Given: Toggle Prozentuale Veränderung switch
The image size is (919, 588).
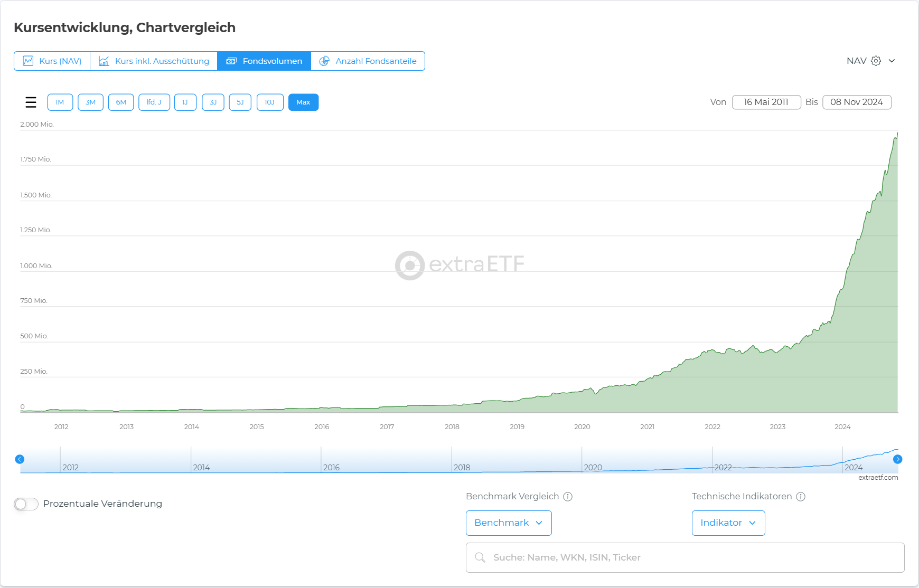Looking at the screenshot, I should (x=26, y=504).
